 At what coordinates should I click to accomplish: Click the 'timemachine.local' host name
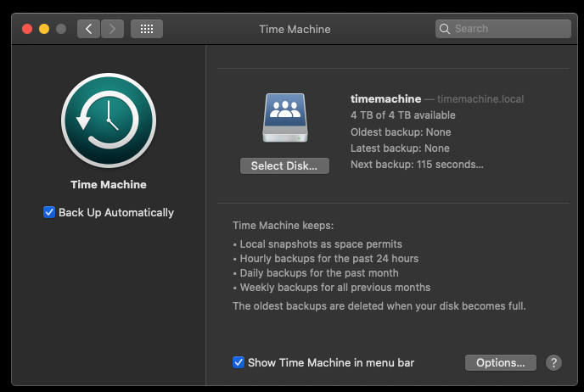pos(480,99)
